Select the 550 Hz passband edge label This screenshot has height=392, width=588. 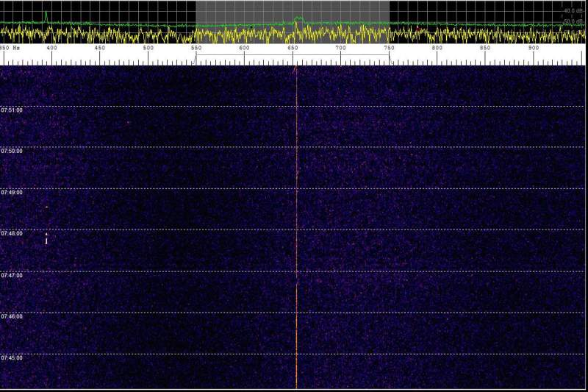click(x=196, y=48)
